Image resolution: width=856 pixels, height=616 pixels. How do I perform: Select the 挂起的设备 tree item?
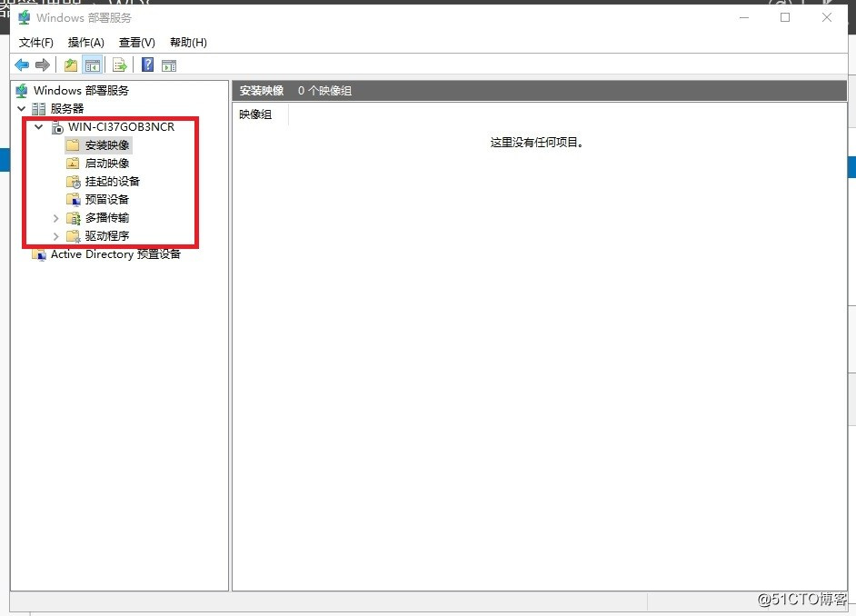pyautogui.click(x=113, y=182)
